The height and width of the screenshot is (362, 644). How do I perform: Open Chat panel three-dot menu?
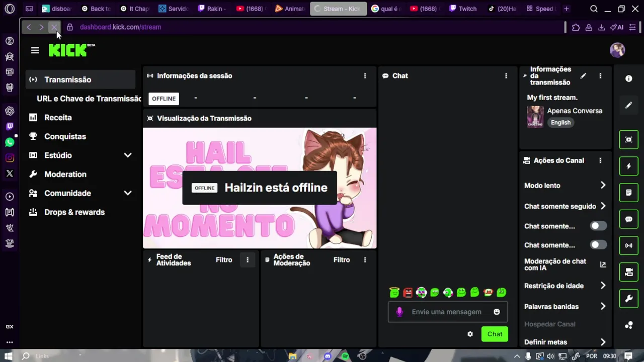(506, 76)
